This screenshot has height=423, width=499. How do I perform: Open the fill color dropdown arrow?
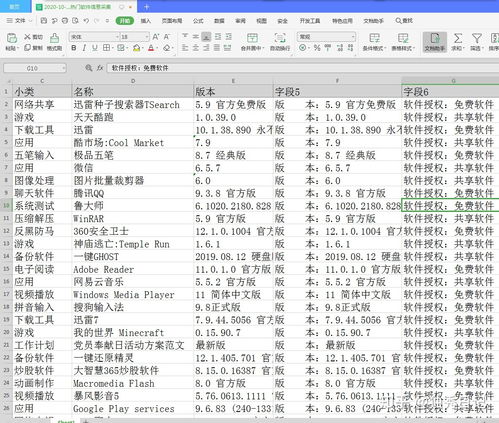[x=142, y=48]
